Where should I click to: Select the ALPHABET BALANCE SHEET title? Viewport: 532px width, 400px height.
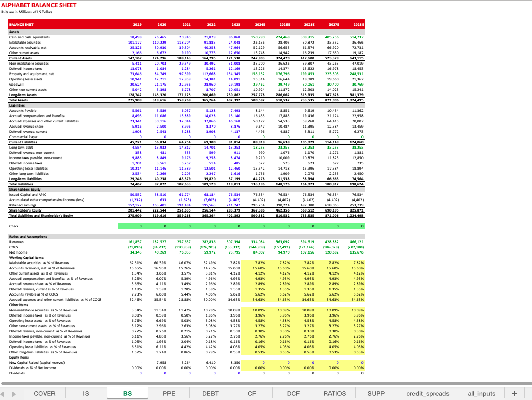click(x=38, y=5)
